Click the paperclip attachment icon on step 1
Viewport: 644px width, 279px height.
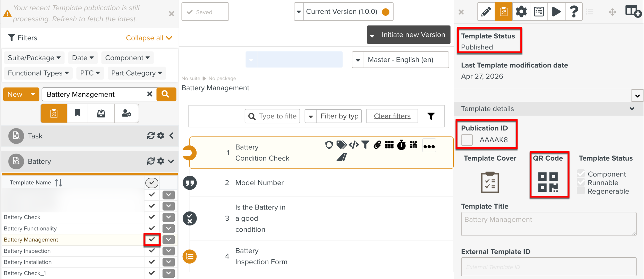point(377,145)
